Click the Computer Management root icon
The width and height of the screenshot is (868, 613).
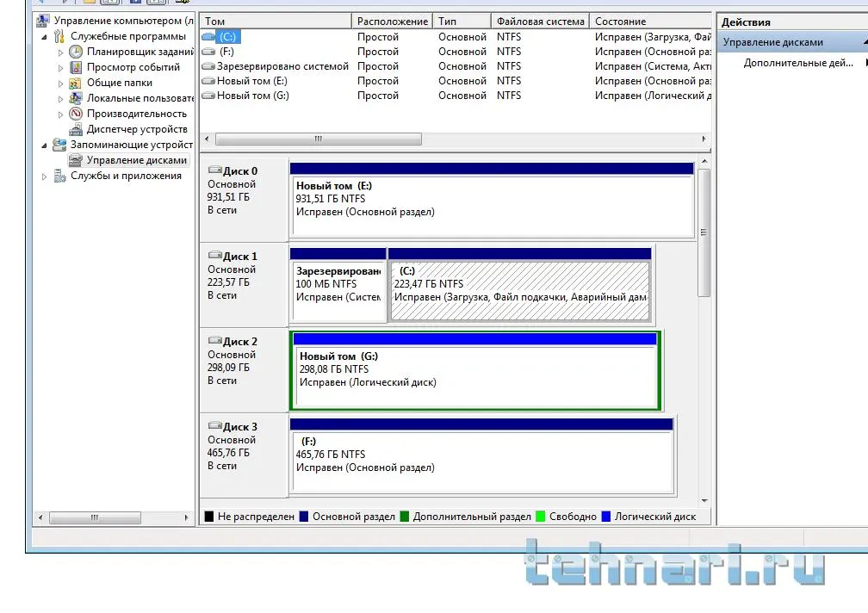pos(43,21)
